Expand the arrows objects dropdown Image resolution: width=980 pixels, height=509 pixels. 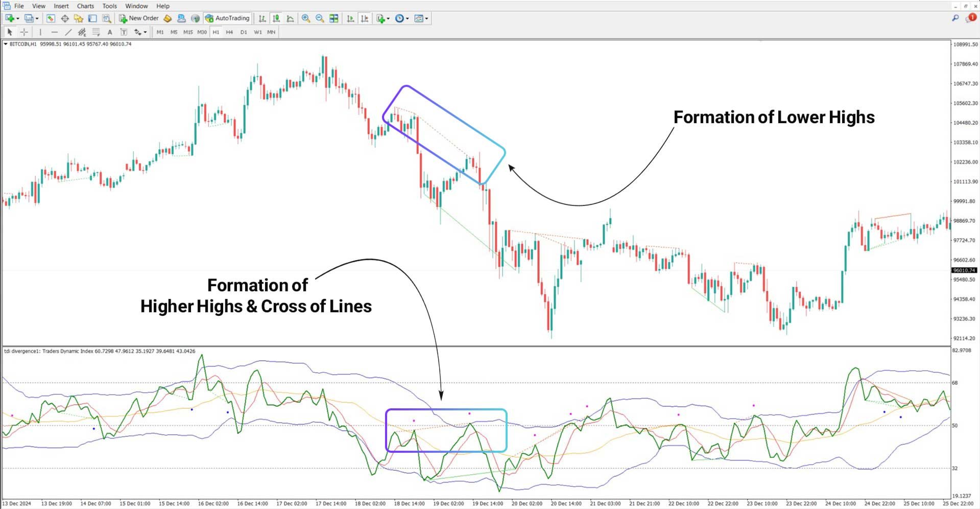tap(145, 32)
